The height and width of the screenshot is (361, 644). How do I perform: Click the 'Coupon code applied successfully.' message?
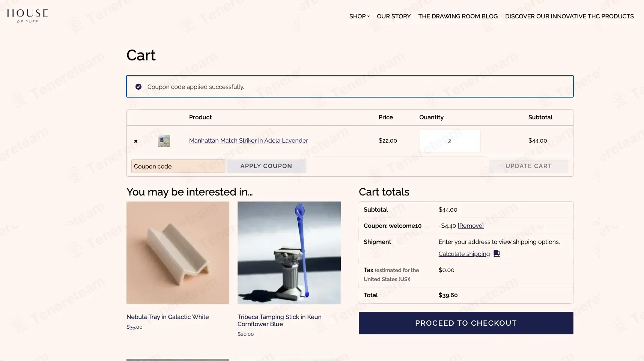(196, 87)
